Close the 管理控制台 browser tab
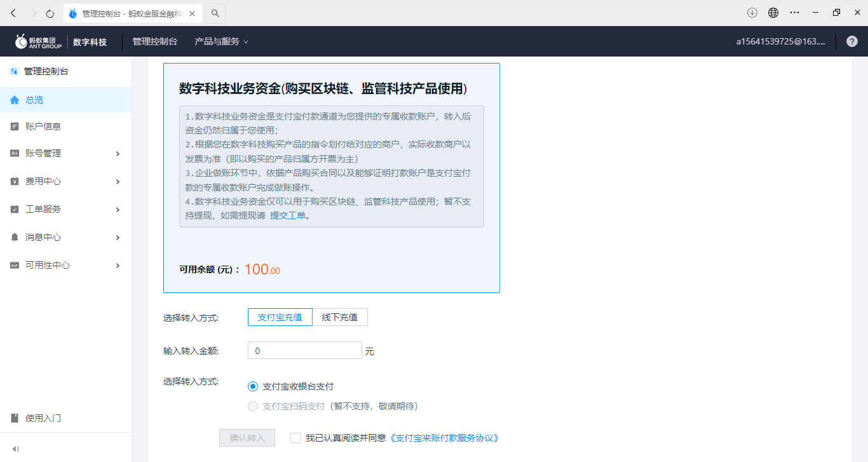The height and width of the screenshot is (462, 868). [x=192, y=13]
